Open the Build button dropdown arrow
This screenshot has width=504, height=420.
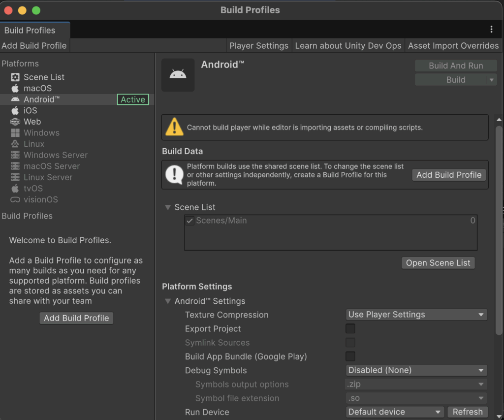492,80
